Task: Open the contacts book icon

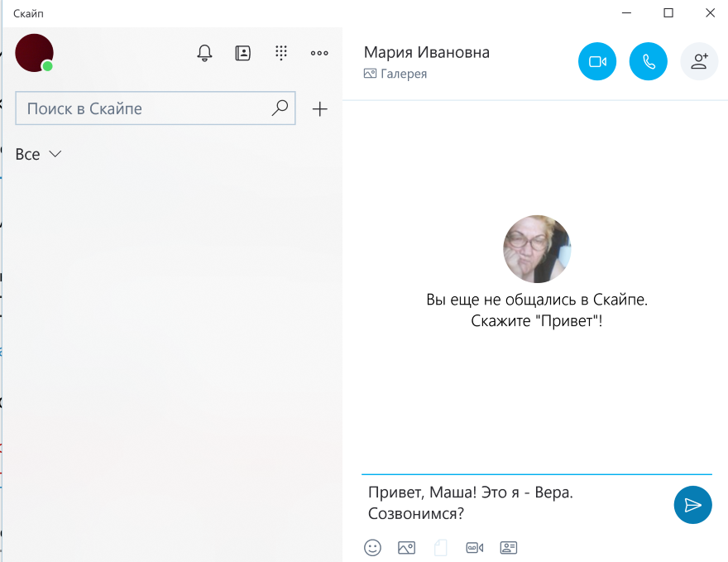Action: pyautogui.click(x=243, y=53)
